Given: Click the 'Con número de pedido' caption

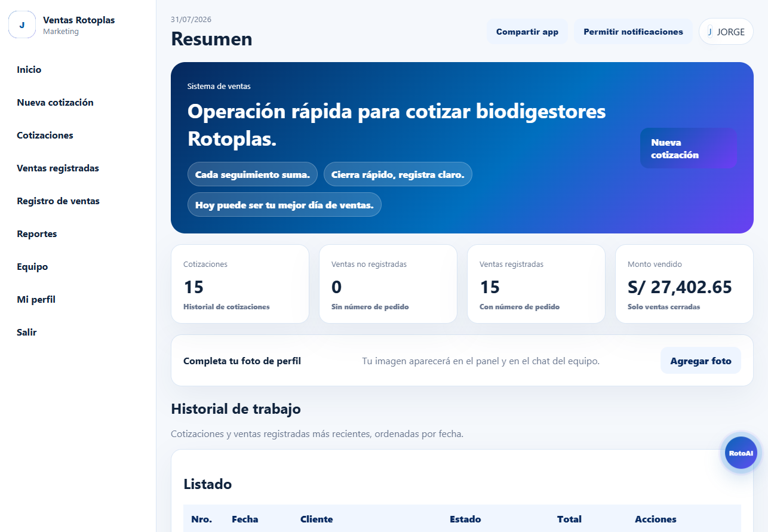Looking at the screenshot, I should [520, 307].
